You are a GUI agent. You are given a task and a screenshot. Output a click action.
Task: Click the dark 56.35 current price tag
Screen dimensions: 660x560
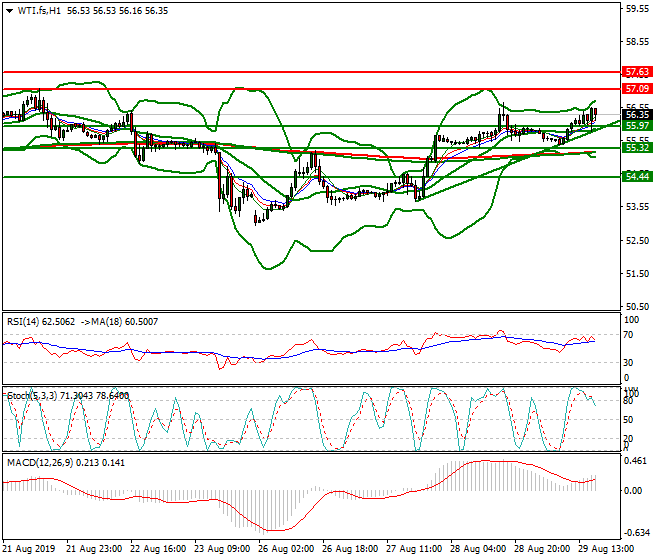[x=637, y=115]
